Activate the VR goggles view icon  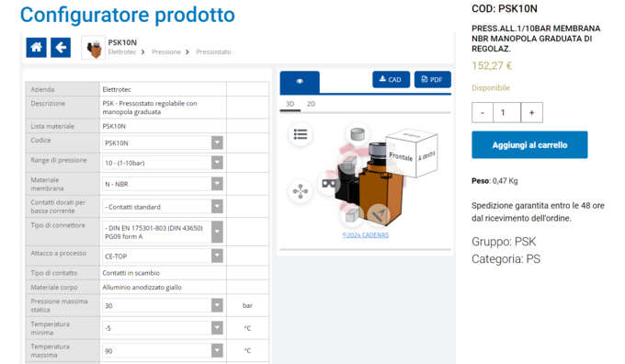[329, 184]
